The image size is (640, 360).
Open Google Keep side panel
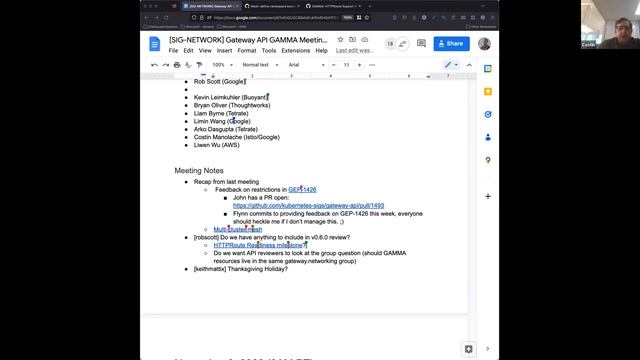[488, 91]
